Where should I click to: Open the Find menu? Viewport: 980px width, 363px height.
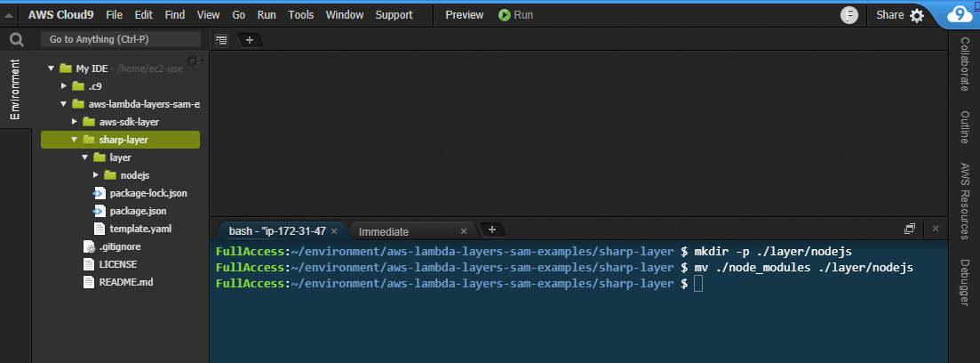pos(175,15)
